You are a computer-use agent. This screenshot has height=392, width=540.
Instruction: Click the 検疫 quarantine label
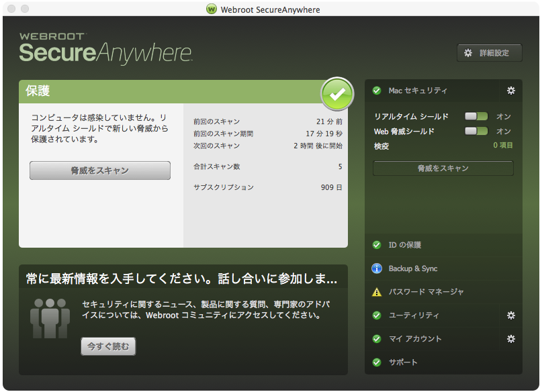[x=381, y=146]
